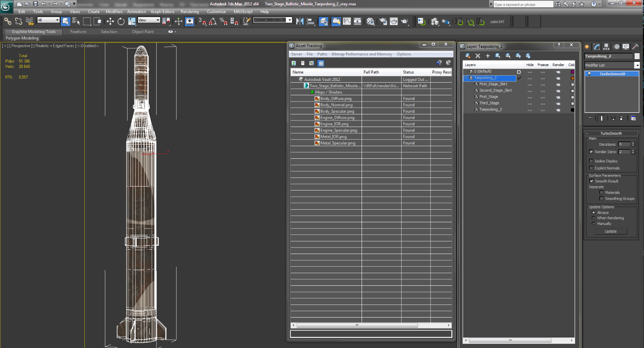Open the Display command panel tab
Viewport: 644px width, 348px height.
click(626, 47)
